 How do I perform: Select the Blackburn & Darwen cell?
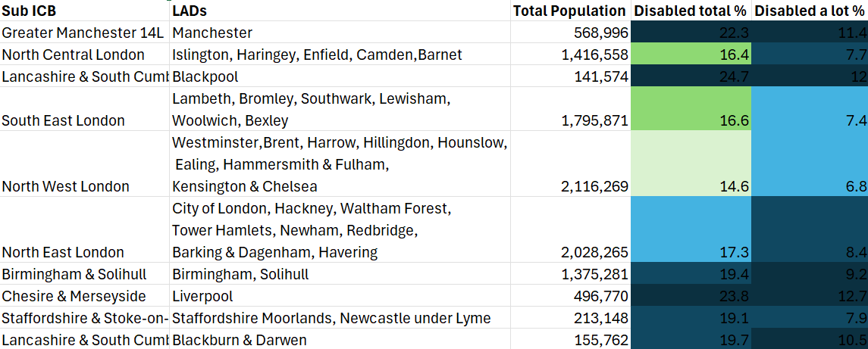click(340, 339)
